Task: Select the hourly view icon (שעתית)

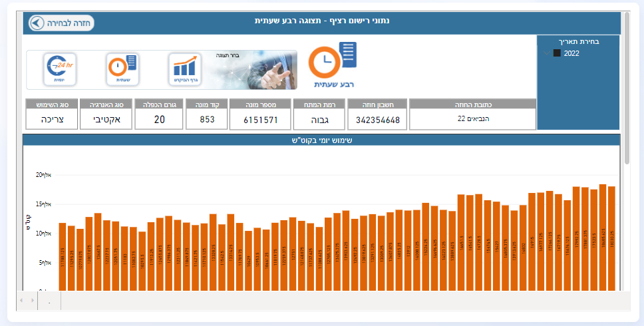Action: tap(122, 69)
